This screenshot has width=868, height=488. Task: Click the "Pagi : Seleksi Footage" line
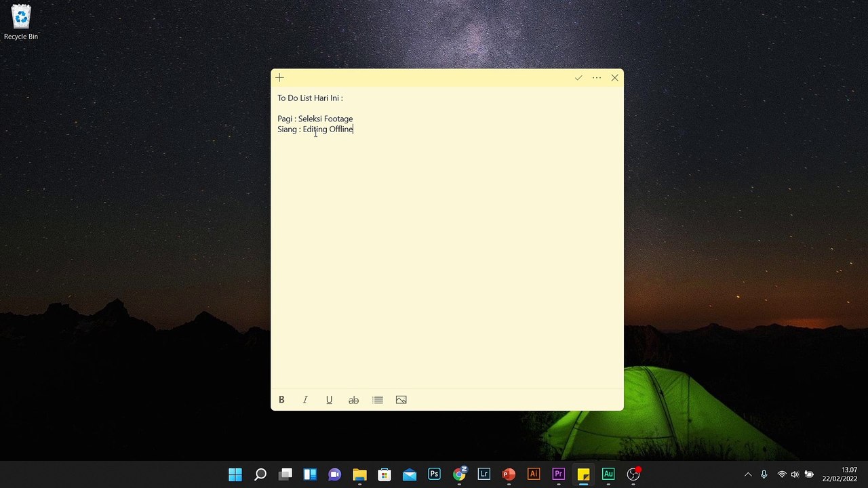tap(315, 119)
